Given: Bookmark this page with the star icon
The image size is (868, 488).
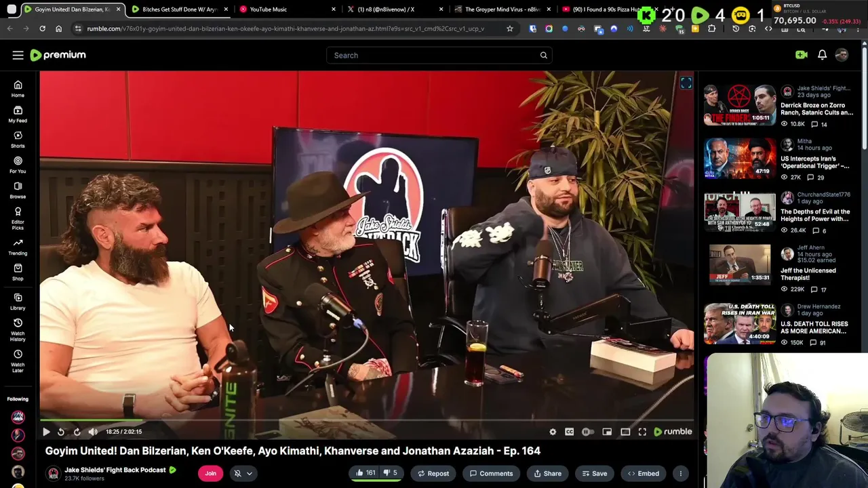Looking at the screenshot, I should pos(509,28).
